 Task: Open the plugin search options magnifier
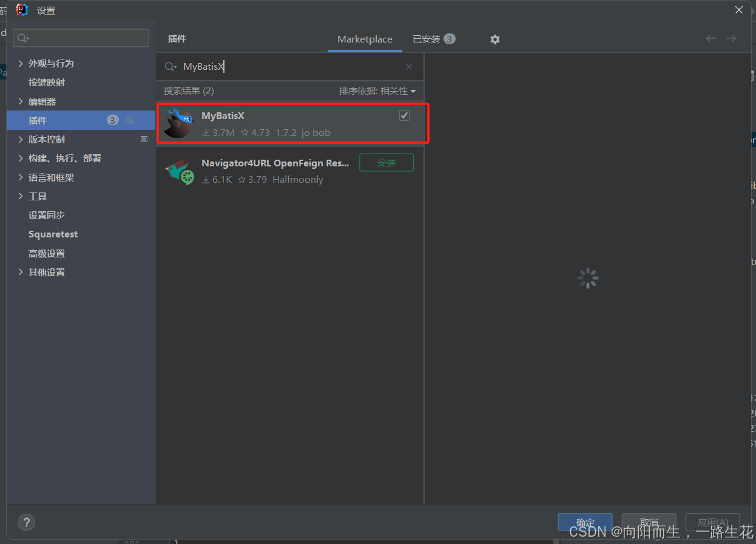pyautogui.click(x=170, y=67)
